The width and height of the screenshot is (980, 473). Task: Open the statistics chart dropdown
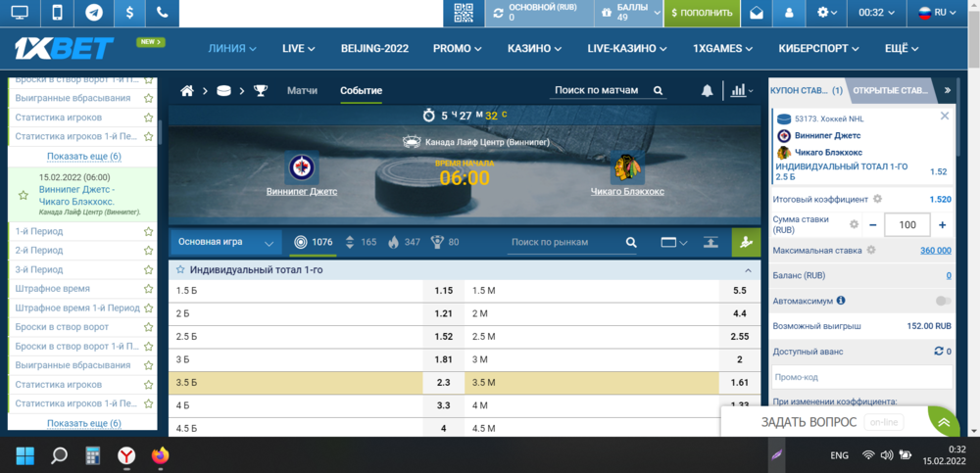pyautogui.click(x=741, y=91)
